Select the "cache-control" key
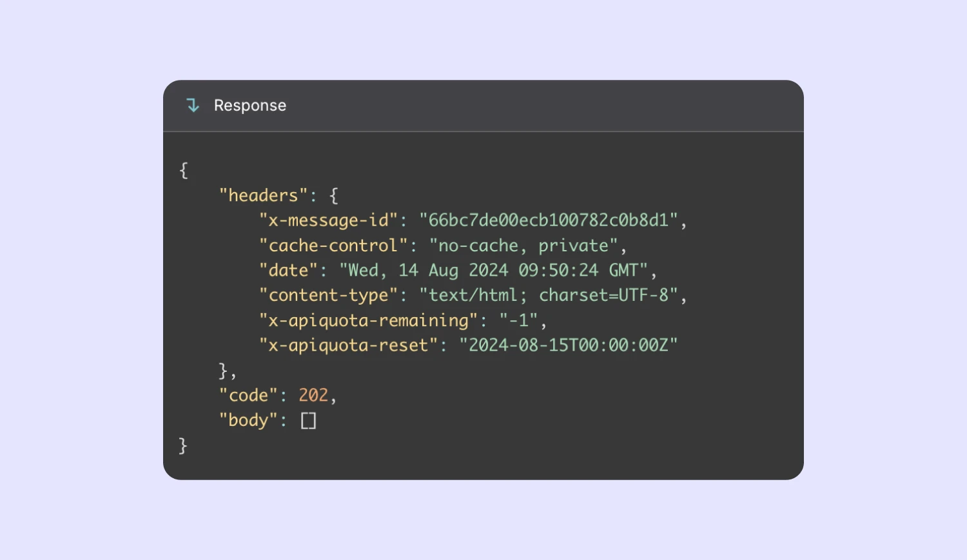Screen dimensions: 967x560 coord(333,246)
